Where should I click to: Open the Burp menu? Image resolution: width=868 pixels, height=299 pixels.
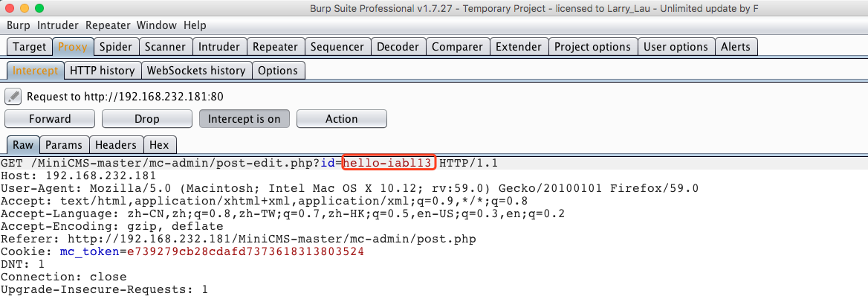tap(19, 25)
